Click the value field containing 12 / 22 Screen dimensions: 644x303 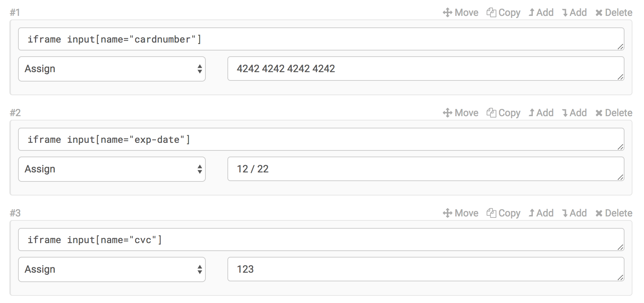[x=426, y=169]
